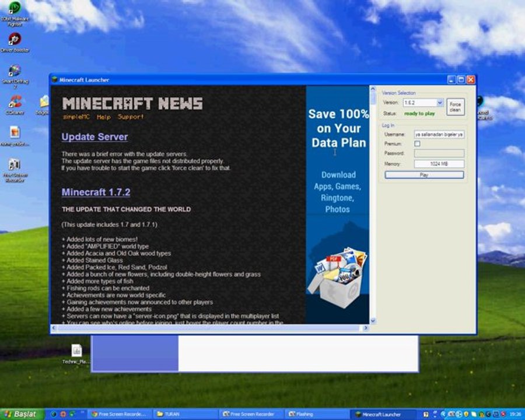Switch to Free Screen Recorder taskbar item
The image size is (525, 420).
tap(251, 414)
